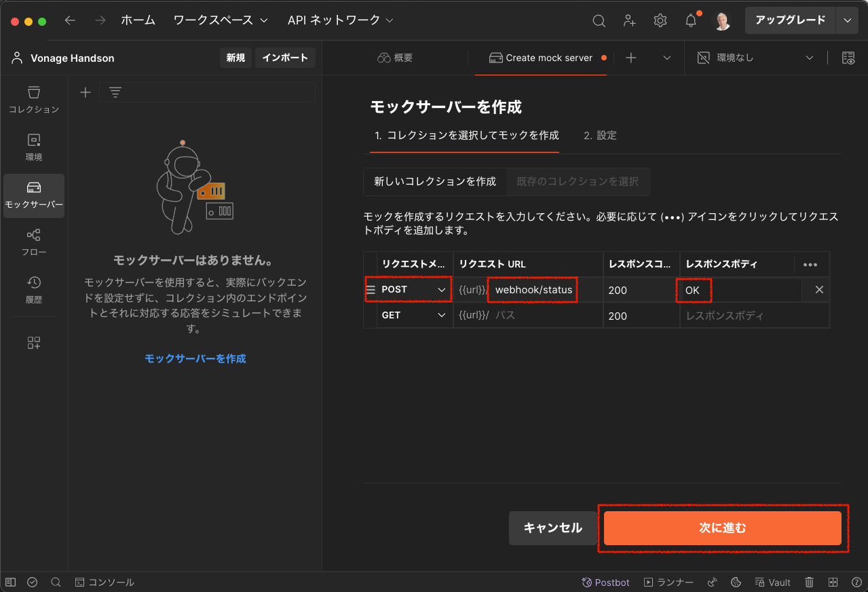Click the top bar search magnifier icon
The width and height of the screenshot is (868, 592).
pyautogui.click(x=599, y=20)
